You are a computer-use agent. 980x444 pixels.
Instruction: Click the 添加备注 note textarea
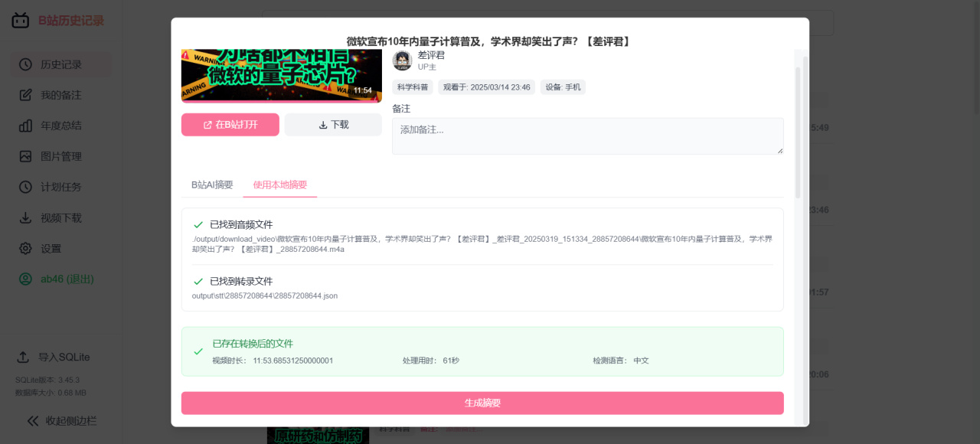pos(588,136)
